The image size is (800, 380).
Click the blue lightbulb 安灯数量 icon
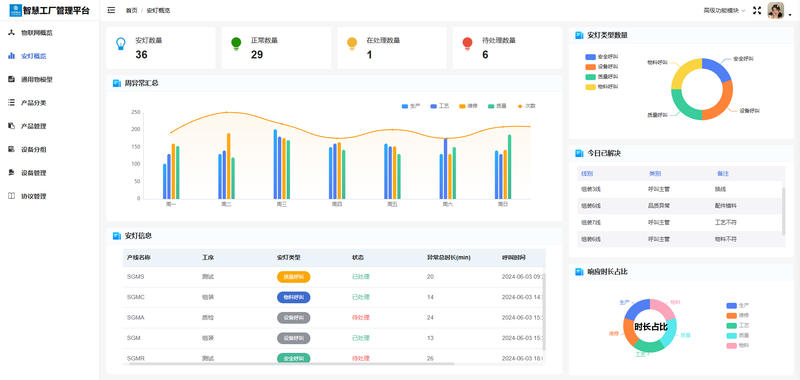click(120, 43)
